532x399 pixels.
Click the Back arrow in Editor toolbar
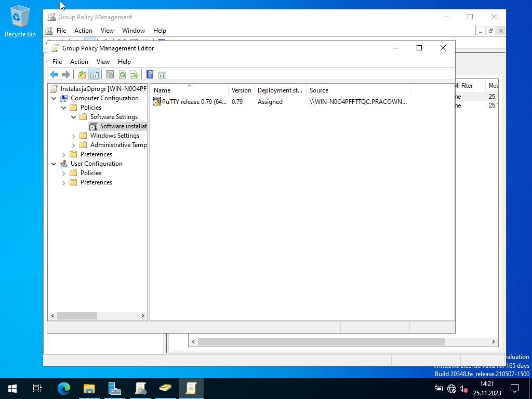tap(54, 75)
